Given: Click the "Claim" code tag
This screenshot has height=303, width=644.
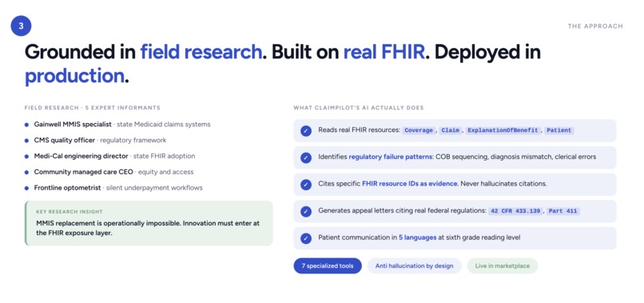Looking at the screenshot, I should coord(450,130).
